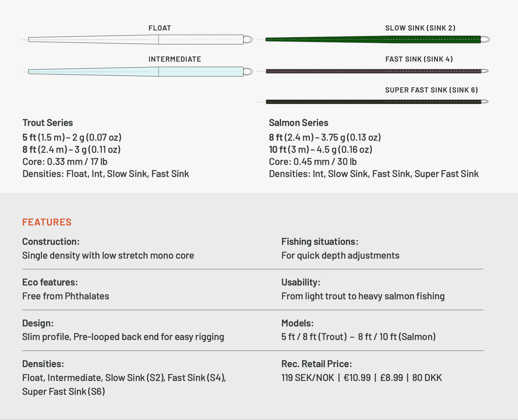Click the Rec. Retail Price values line

click(x=361, y=378)
